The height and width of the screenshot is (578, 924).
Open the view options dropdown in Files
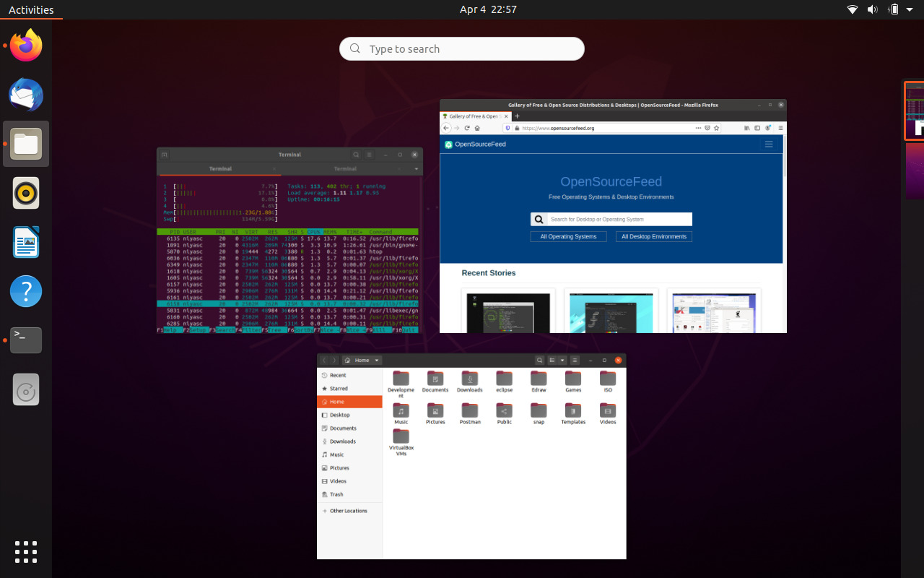coord(562,360)
